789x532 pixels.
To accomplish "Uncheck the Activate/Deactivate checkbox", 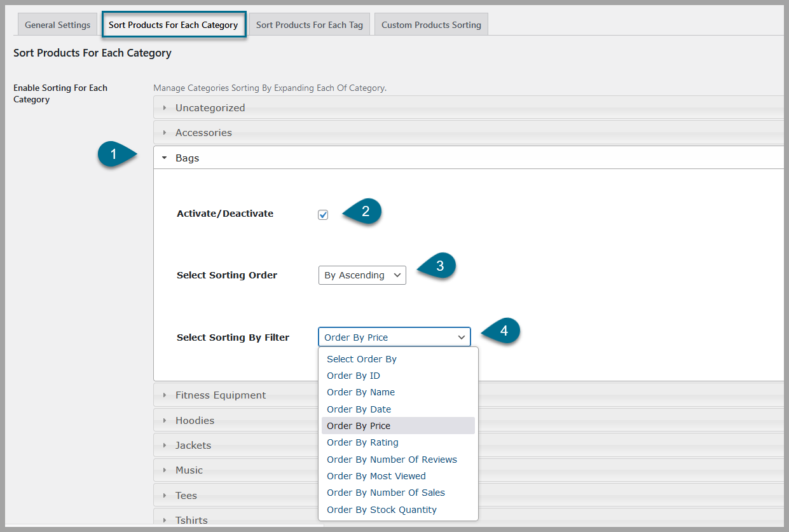I will (323, 215).
